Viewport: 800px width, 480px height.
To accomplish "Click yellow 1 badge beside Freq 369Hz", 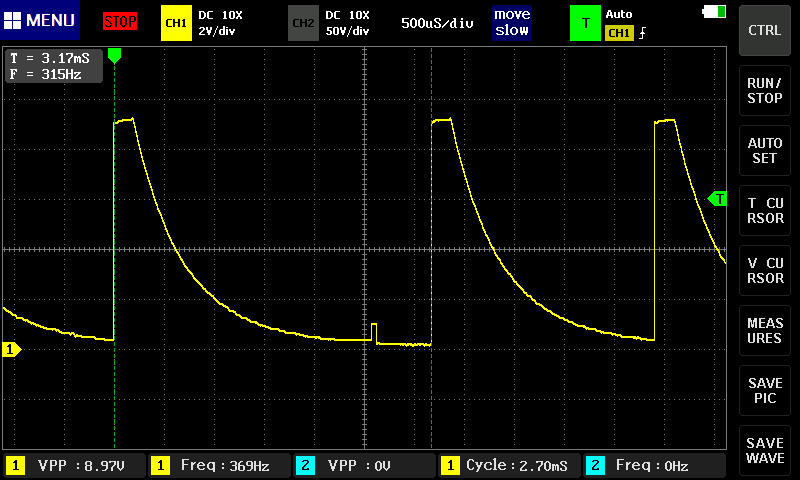I will click(x=160, y=466).
